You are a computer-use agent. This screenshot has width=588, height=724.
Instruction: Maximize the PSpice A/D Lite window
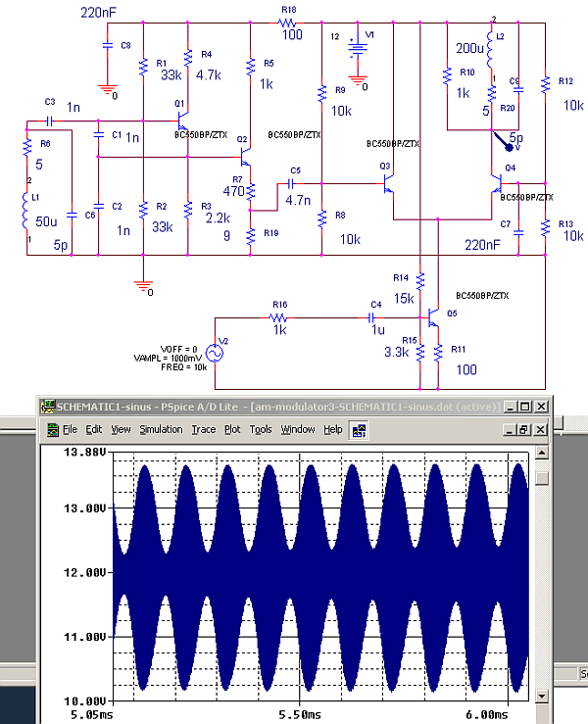pos(524,407)
